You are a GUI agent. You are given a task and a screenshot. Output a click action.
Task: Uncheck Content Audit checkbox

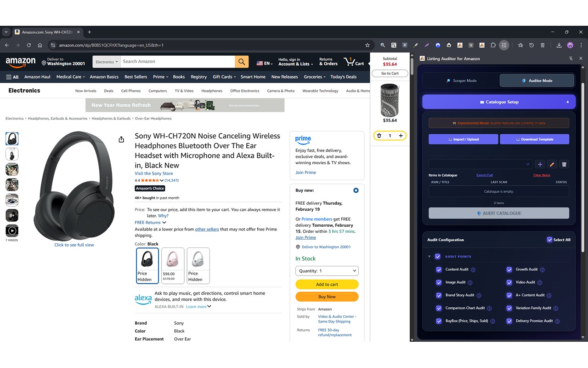pyautogui.click(x=439, y=270)
